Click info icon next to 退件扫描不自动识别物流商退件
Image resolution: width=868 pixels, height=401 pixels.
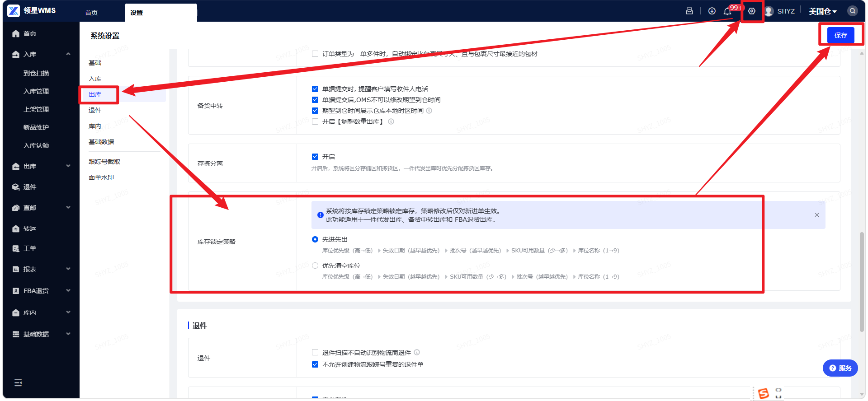point(417,352)
